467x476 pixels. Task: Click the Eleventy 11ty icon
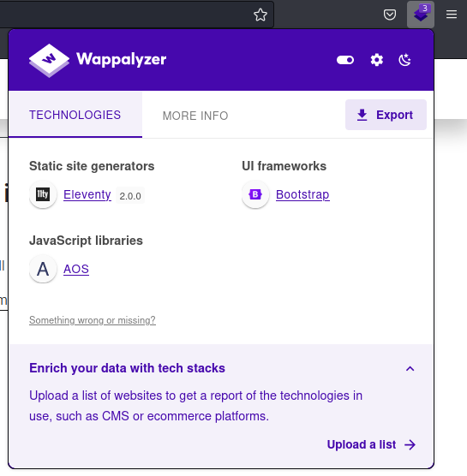pyautogui.click(x=43, y=194)
